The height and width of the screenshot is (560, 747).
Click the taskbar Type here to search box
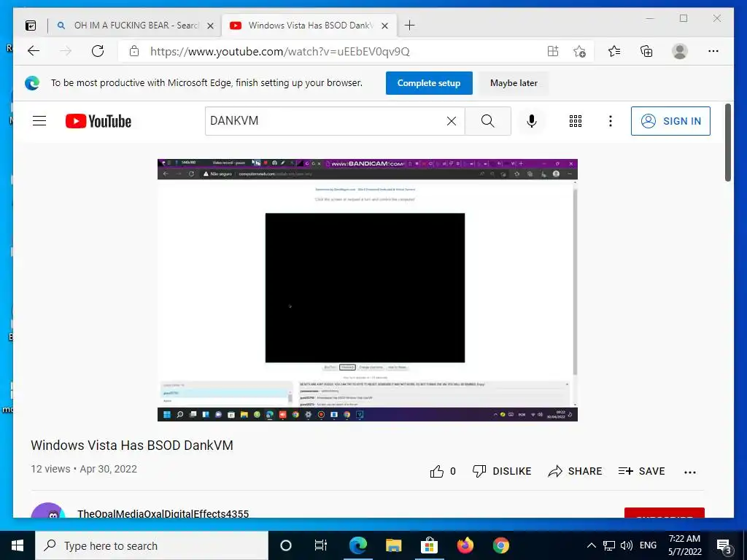(x=152, y=545)
